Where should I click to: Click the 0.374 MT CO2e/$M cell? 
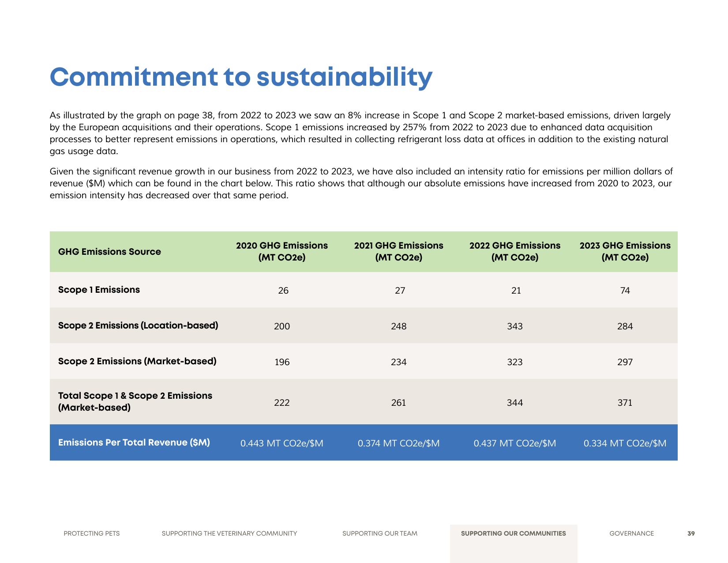(399, 443)
